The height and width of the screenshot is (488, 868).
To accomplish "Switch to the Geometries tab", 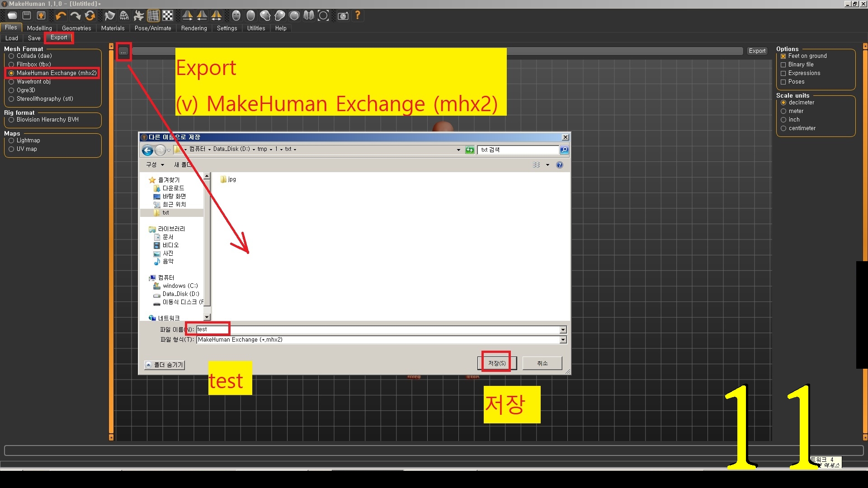I will point(76,28).
